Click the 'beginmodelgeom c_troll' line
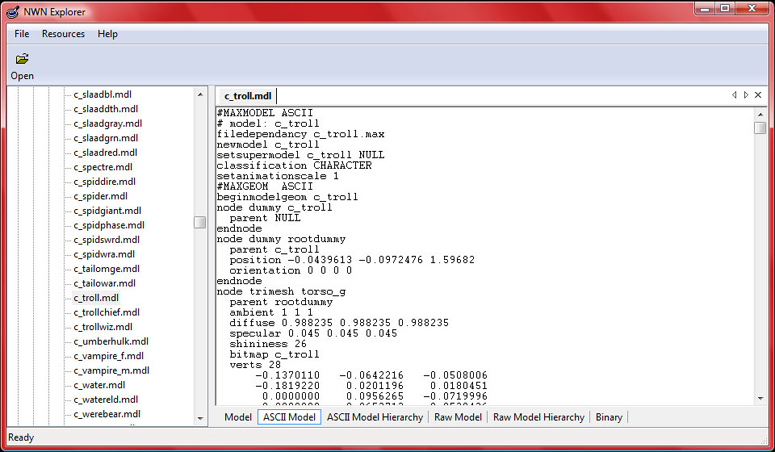Screen dimensions: 775x452 click(x=287, y=197)
